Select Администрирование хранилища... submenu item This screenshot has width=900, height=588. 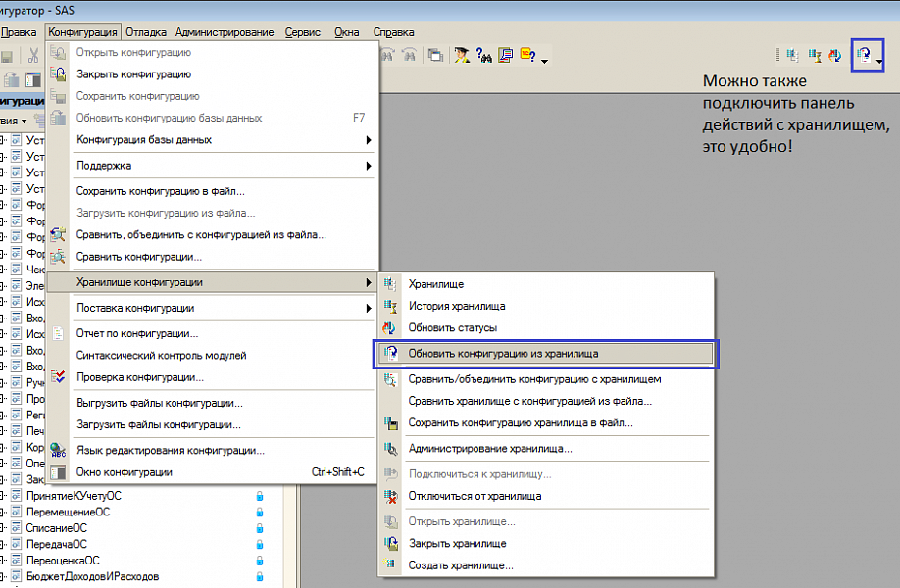(x=545, y=449)
